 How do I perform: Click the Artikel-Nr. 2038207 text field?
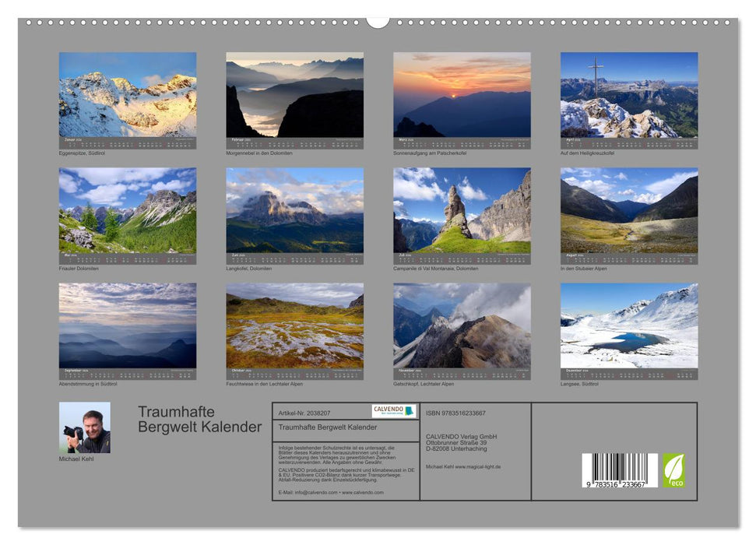pos(304,413)
